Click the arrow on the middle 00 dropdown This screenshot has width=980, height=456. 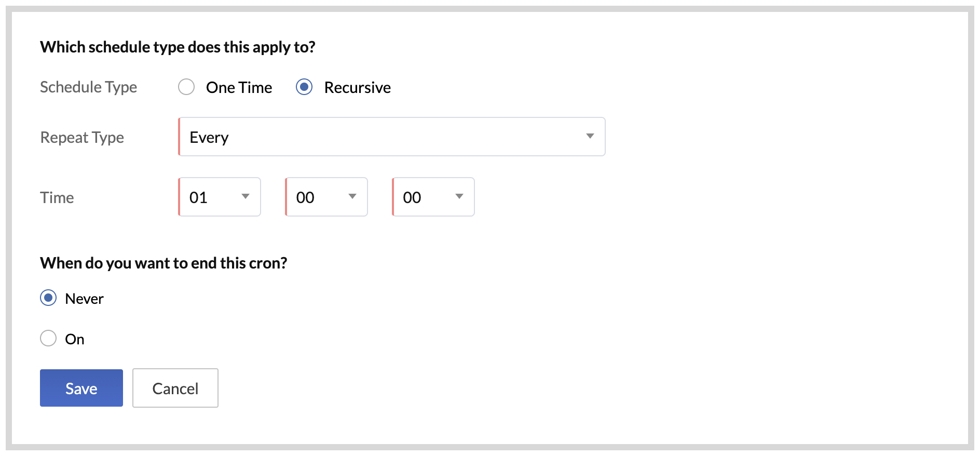pyautogui.click(x=352, y=196)
